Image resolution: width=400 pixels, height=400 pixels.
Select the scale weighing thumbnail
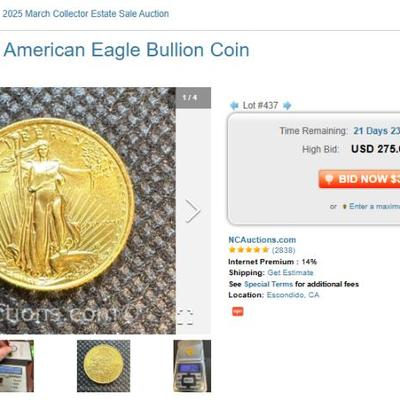[x=192, y=366]
